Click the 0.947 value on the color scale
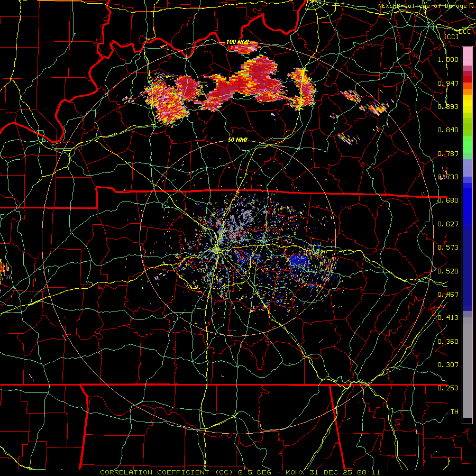This screenshot has height=476, width=476. click(x=448, y=83)
